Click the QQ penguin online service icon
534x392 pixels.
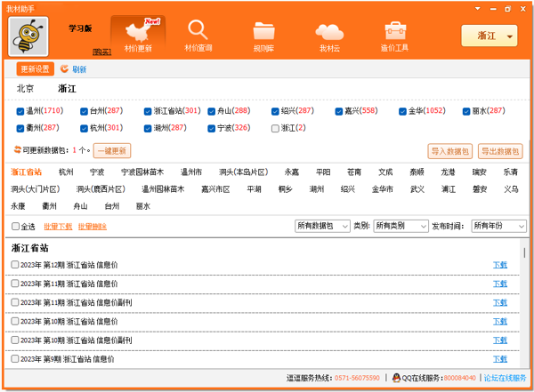(x=397, y=378)
